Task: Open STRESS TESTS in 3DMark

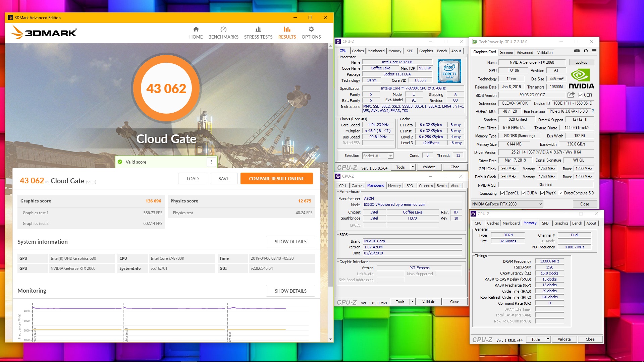Action: click(x=258, y=33)
